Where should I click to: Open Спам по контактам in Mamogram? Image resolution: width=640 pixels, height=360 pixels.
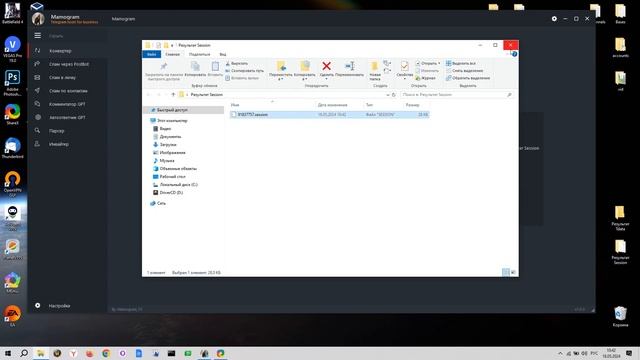pos(68,91)
